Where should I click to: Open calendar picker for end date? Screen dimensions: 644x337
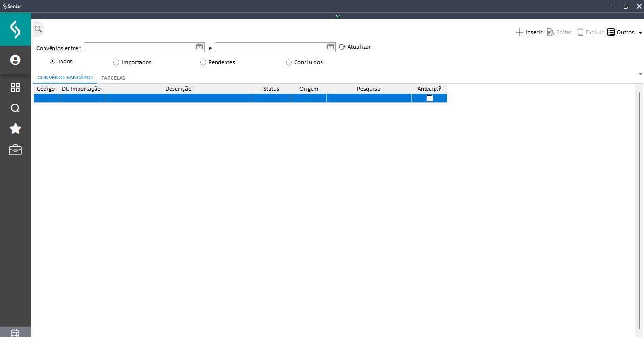331,47
